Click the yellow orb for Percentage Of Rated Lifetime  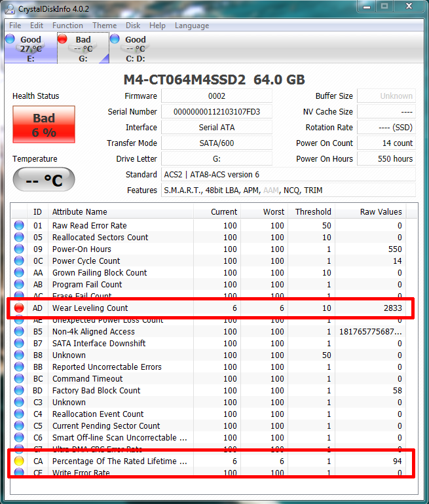(x=19, y=461)
